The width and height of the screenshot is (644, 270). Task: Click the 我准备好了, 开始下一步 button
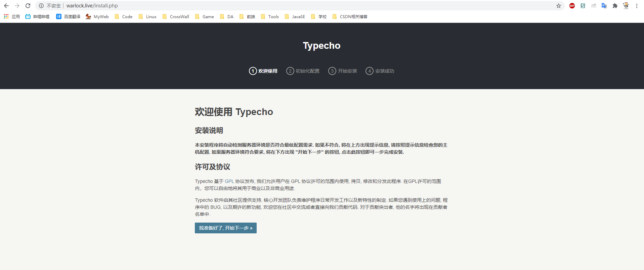click(x=226, y=228)
